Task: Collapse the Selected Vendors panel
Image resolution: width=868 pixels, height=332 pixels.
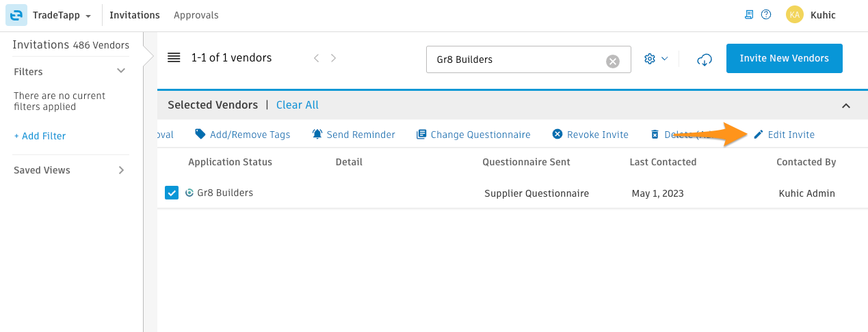Action: (846, 105)
